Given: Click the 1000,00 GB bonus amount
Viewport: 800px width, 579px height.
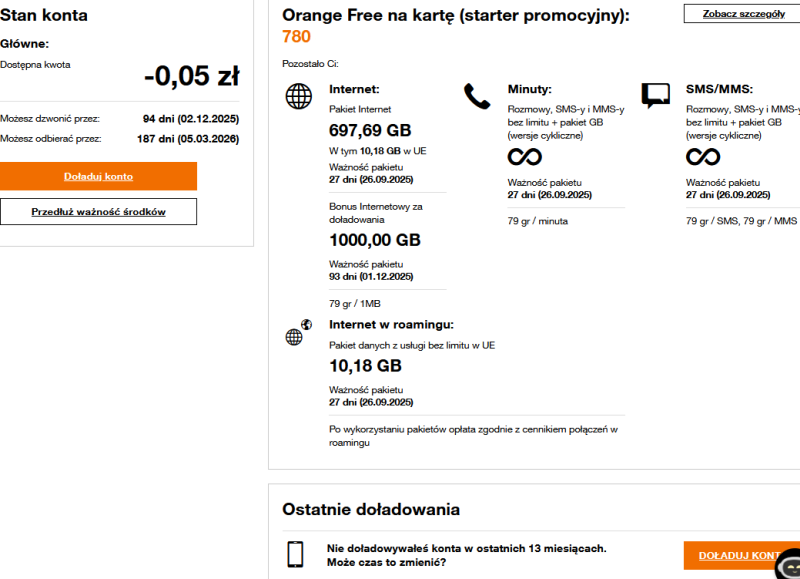Looking at the screenshot, I should [375, 240].
